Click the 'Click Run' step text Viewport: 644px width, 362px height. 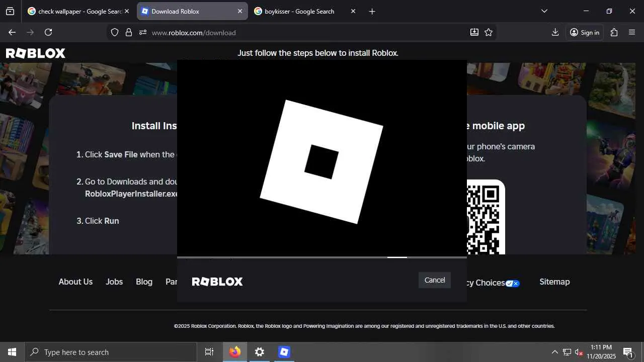(102, 221)
